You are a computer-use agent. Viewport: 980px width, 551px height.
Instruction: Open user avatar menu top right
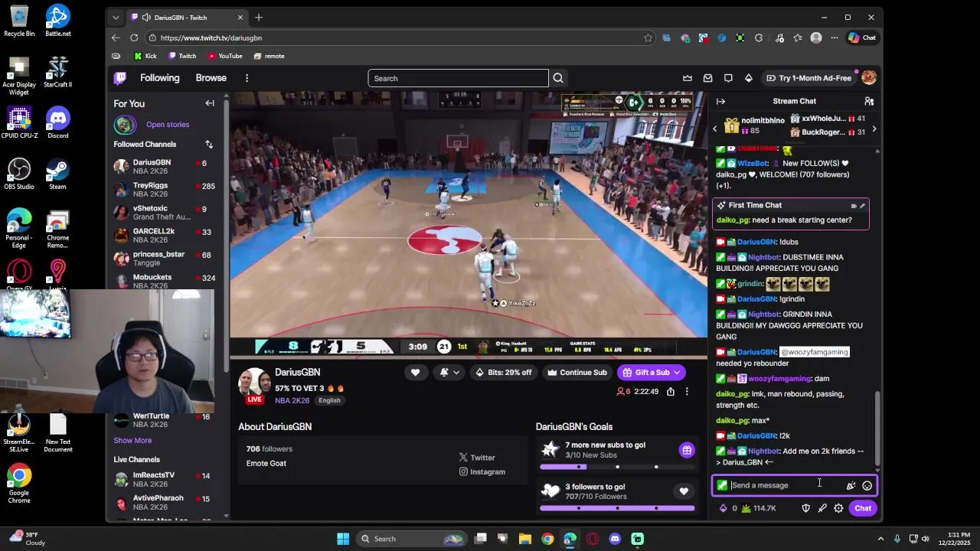pos(869,78)
